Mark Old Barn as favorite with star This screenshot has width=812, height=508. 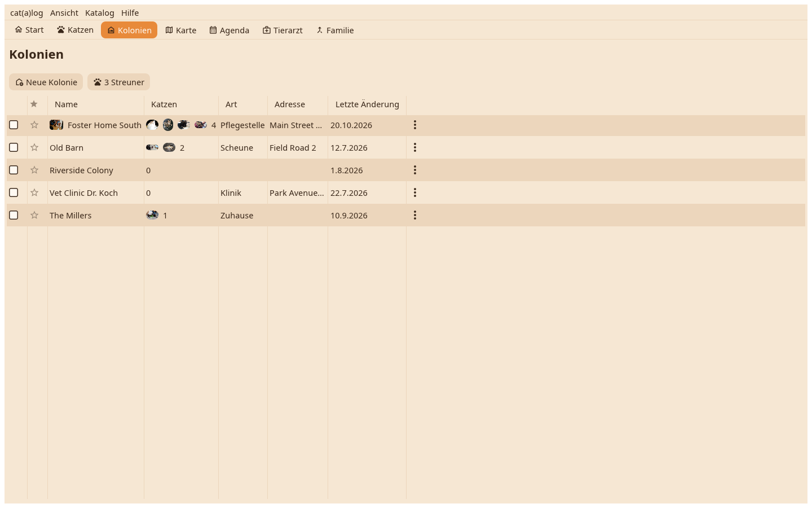[34, 147]
